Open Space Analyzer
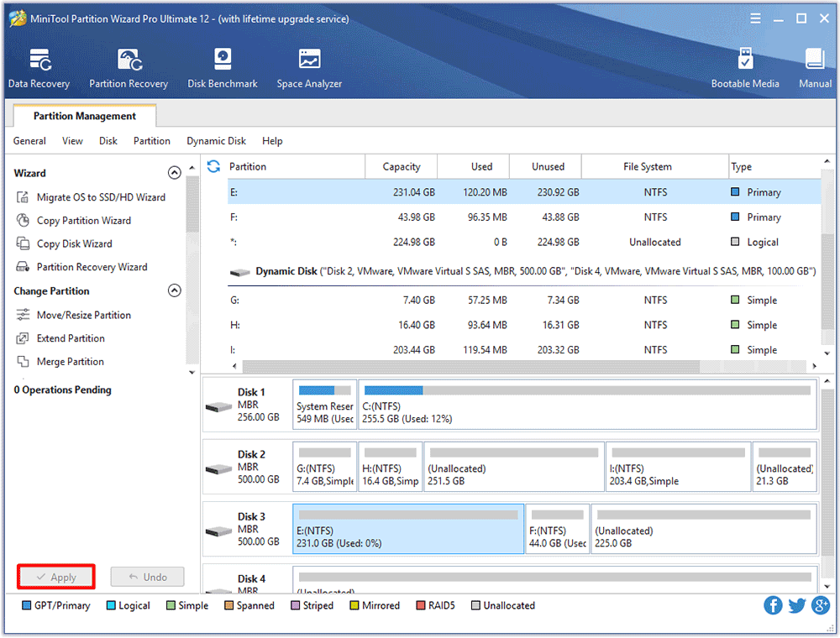 (x=309, y=69)
